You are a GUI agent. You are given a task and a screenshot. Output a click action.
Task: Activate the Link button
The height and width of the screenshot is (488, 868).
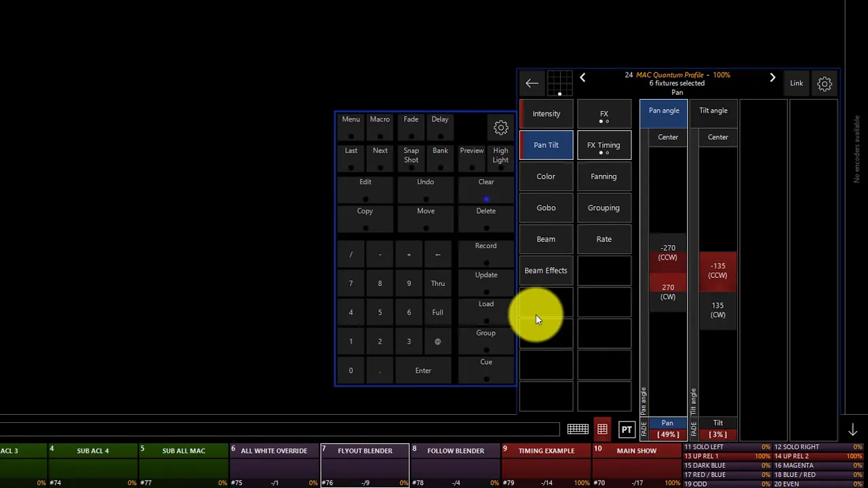click(796, 83)
